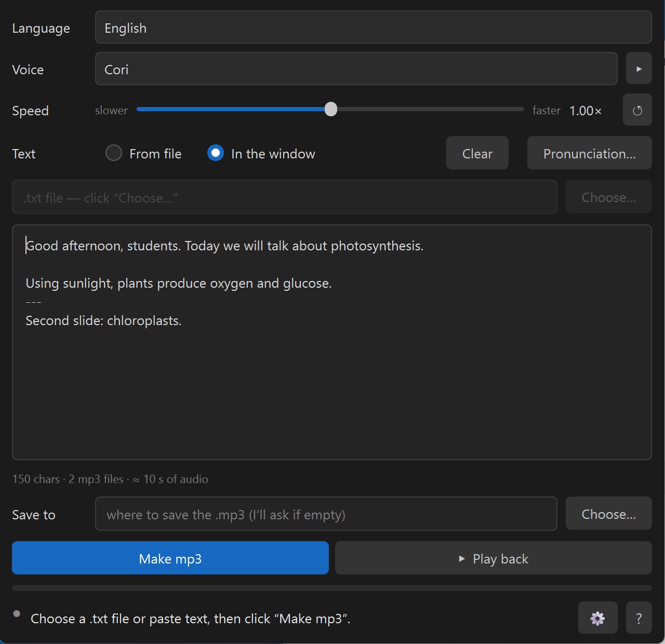Preview the selected voice with the play icon

[639, 69]
